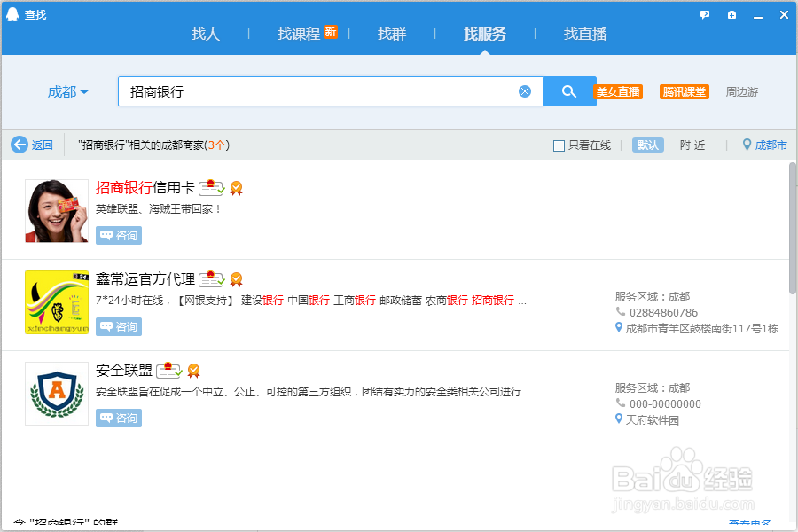Open the 找直播 tab

click(585, 34)
